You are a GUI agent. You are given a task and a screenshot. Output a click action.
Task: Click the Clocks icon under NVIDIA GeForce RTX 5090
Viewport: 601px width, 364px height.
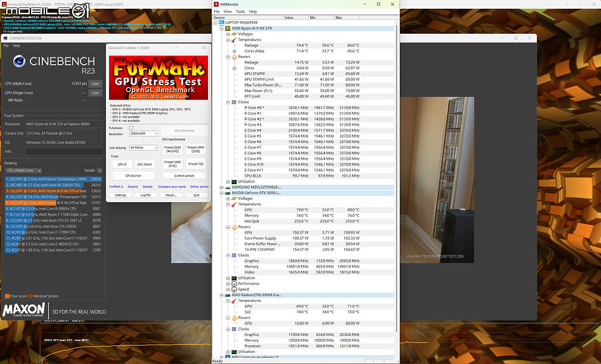[x=234, y=255]
